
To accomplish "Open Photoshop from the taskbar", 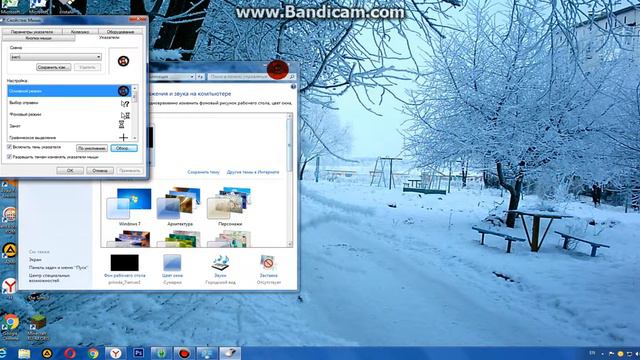I will (x=138, y=353).
